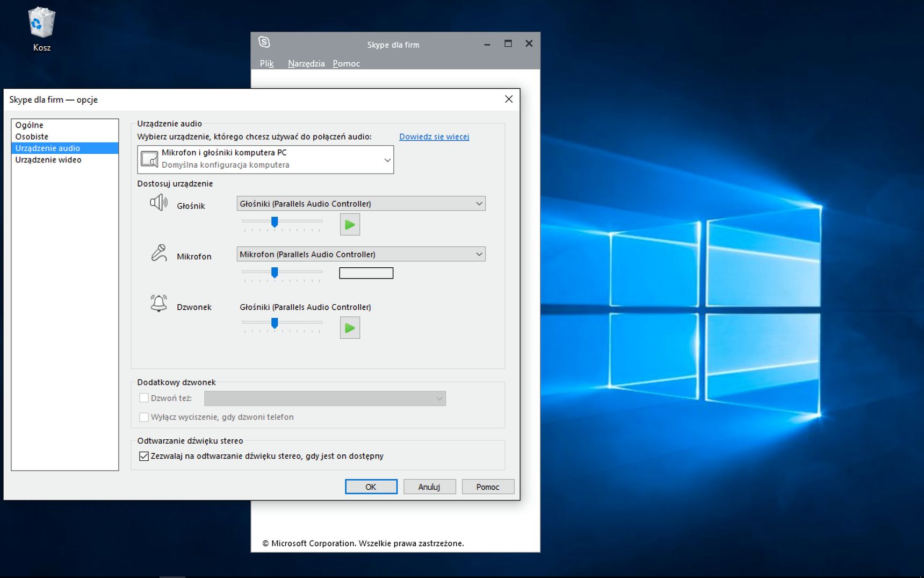Select Urządzenie audio in options list
This screenshot has height=578, width=924.
point(65,148)
